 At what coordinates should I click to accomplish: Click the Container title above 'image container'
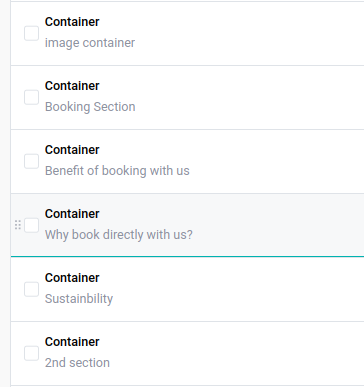tap(72, 22)
